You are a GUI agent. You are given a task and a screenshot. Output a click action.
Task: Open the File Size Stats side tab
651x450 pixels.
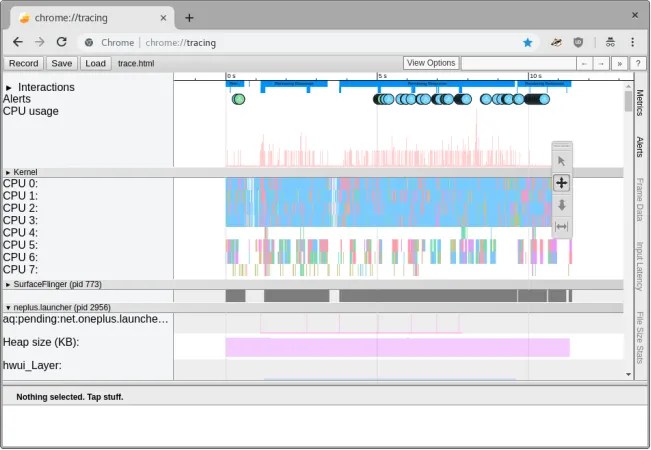coord(640,337)
